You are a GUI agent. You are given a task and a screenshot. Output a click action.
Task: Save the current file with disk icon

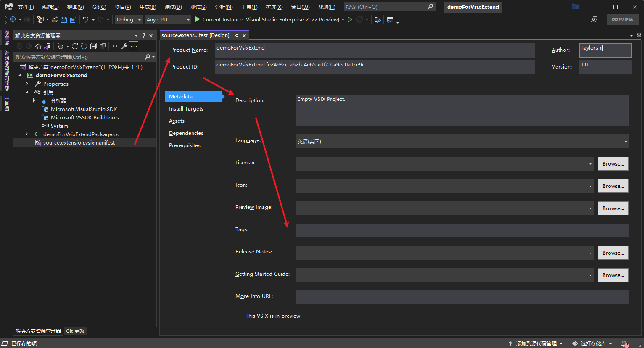(x=64, y=19)
